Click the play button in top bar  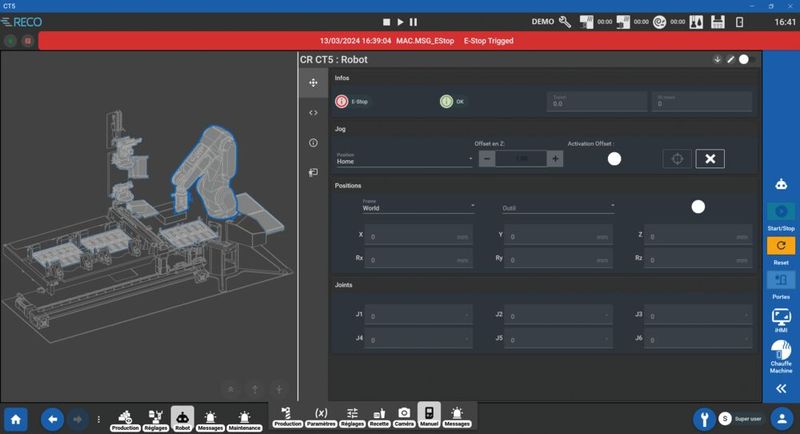click(400, 21)
